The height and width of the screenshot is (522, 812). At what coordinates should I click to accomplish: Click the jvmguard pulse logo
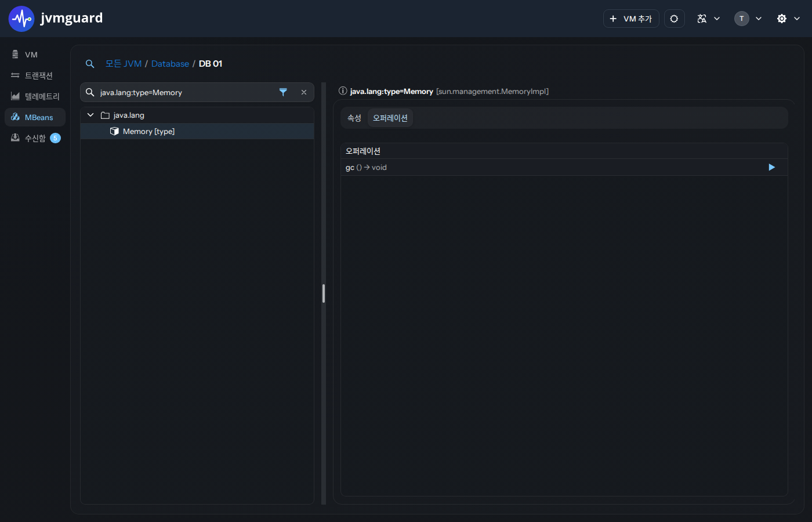click(x=21, y=19)
